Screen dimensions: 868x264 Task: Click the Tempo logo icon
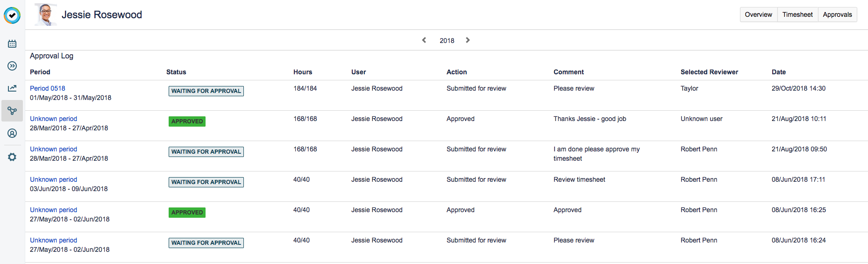click(12, 15)
